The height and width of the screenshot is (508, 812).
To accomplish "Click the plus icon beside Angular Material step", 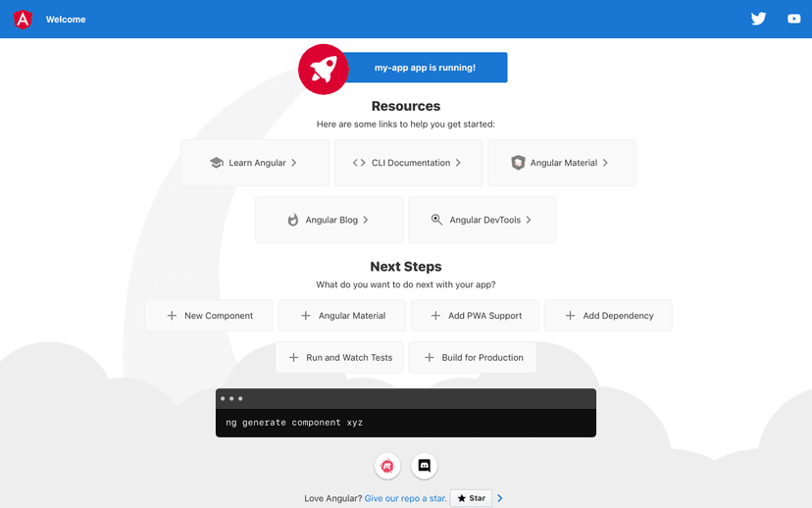I will (306, 316).
